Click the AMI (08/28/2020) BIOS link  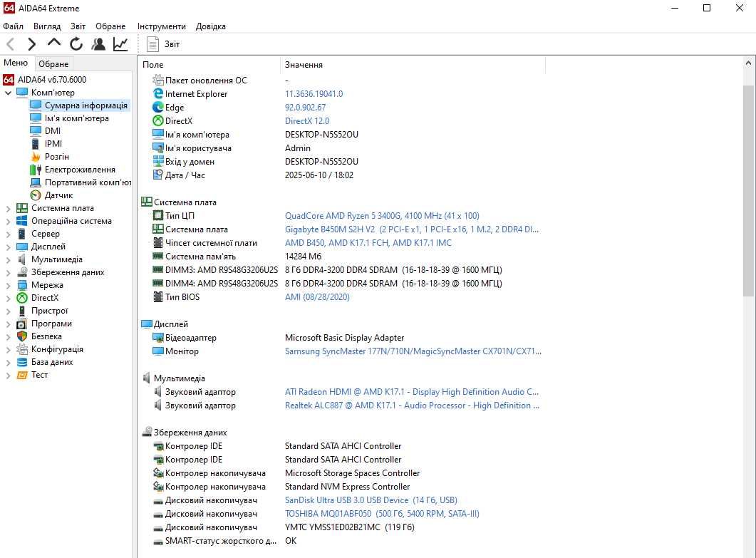pos(317,297)
